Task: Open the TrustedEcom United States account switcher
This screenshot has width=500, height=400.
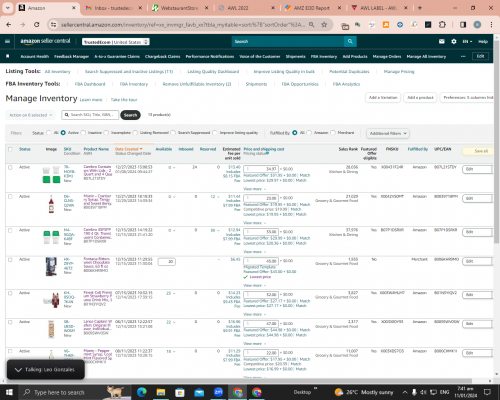Action: tap(116, 42)
